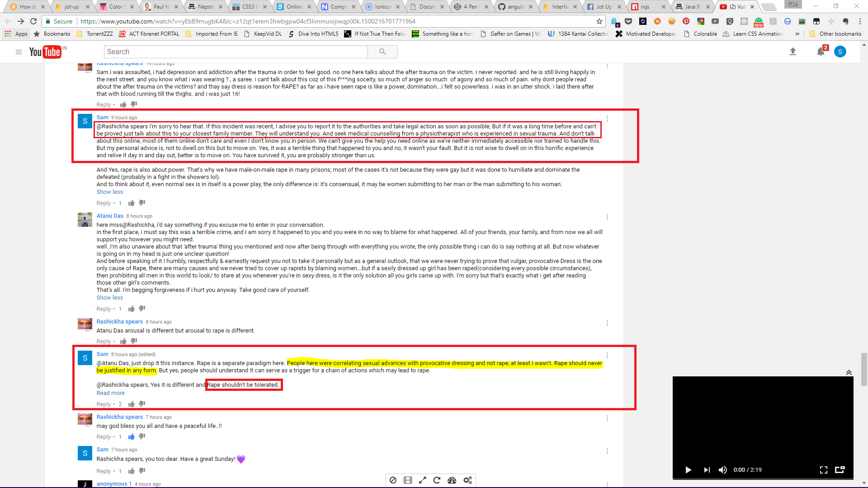Open options menu for Rashickha's 8 hours ago comment

607,323
